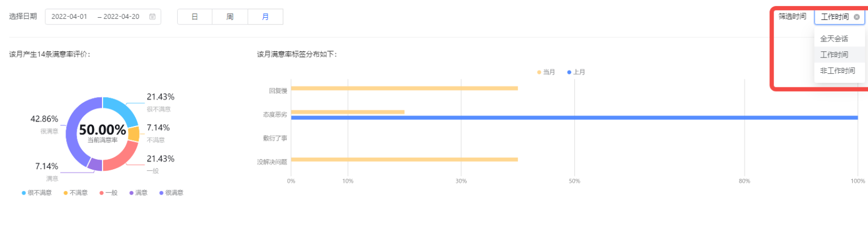Screen dimensions: 868x244
Task: Click the calendar icon in date range field
Action: (x=152, y=17)
